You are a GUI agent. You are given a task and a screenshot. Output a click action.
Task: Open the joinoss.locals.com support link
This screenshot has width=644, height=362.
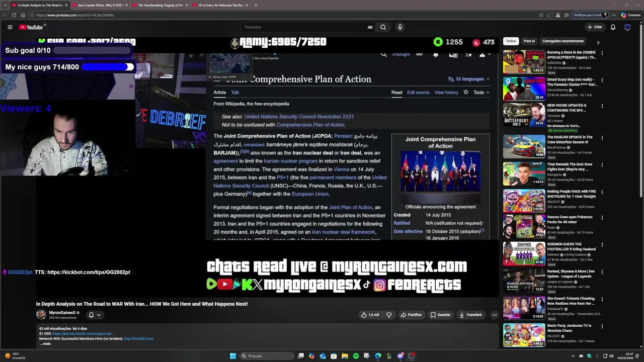tap(83, 333)
